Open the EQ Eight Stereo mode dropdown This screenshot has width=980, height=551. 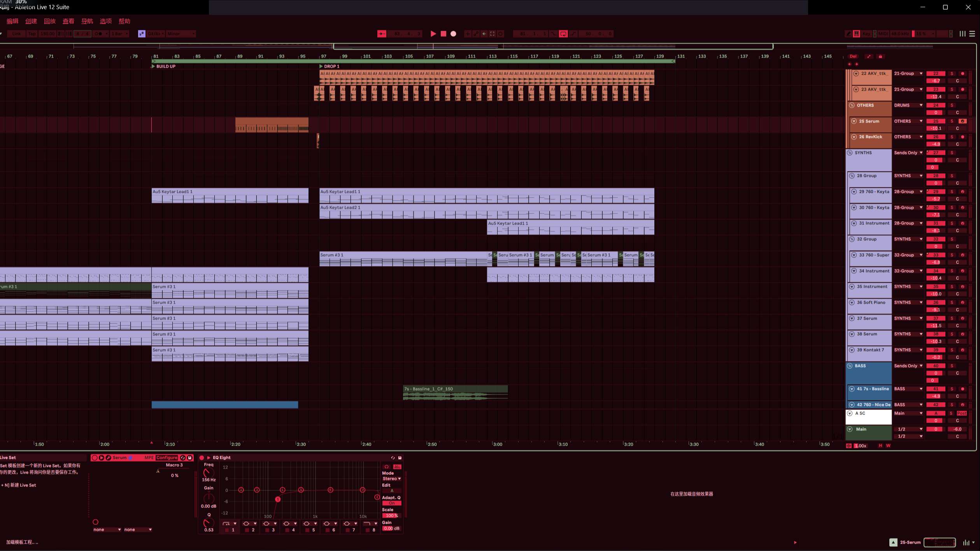(x=391, y=479)
